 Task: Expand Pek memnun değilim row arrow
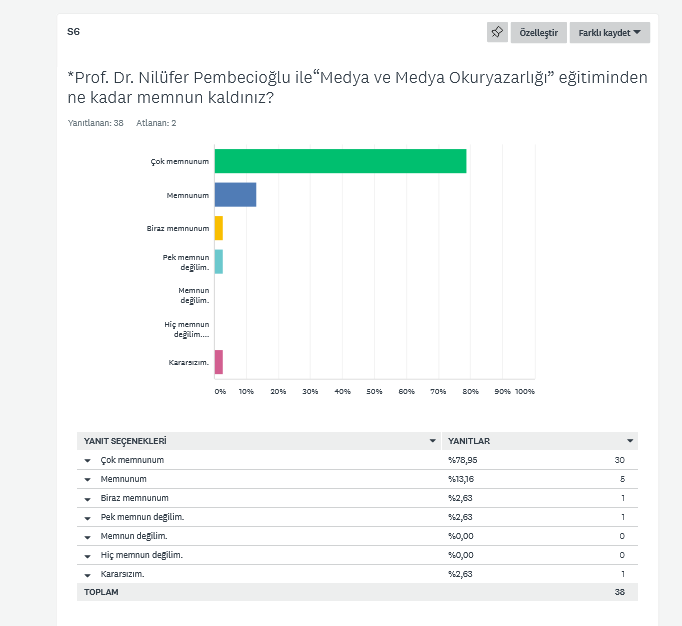[88, 517]
